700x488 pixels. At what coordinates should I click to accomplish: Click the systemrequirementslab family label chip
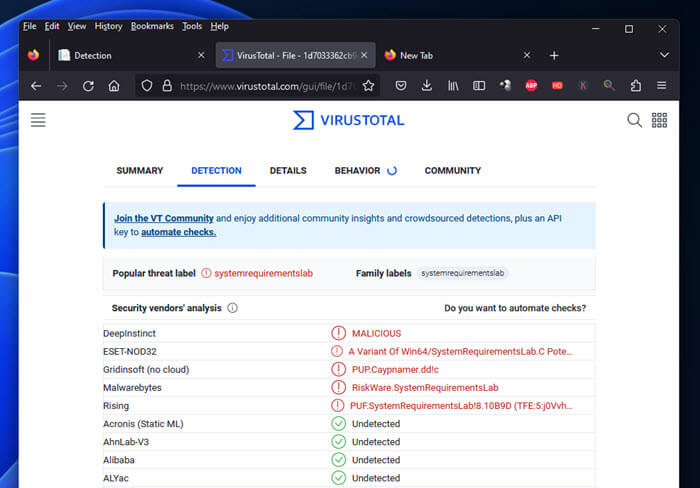(x=462, y=273)
